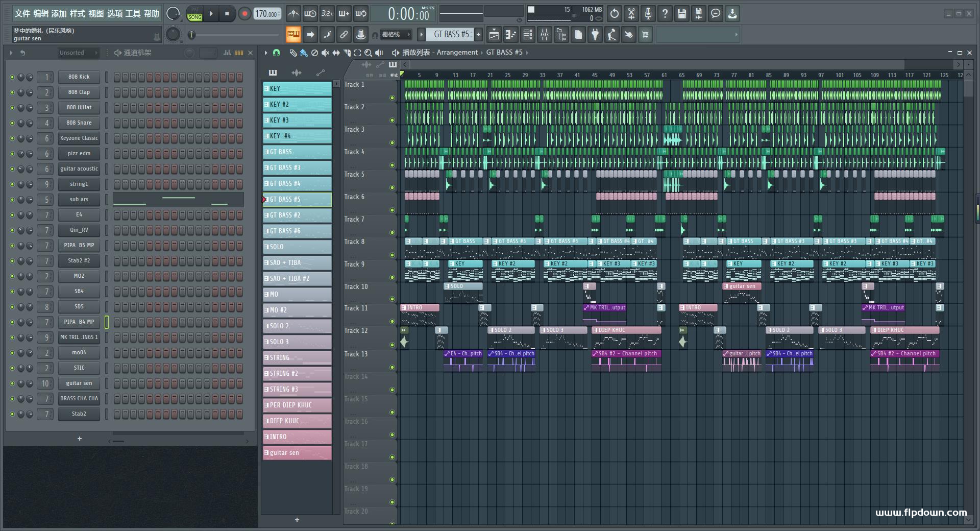Viewport: 980px width, 531px height.
Task: Open the 添加 menu
Action: (x=59, y=14)
